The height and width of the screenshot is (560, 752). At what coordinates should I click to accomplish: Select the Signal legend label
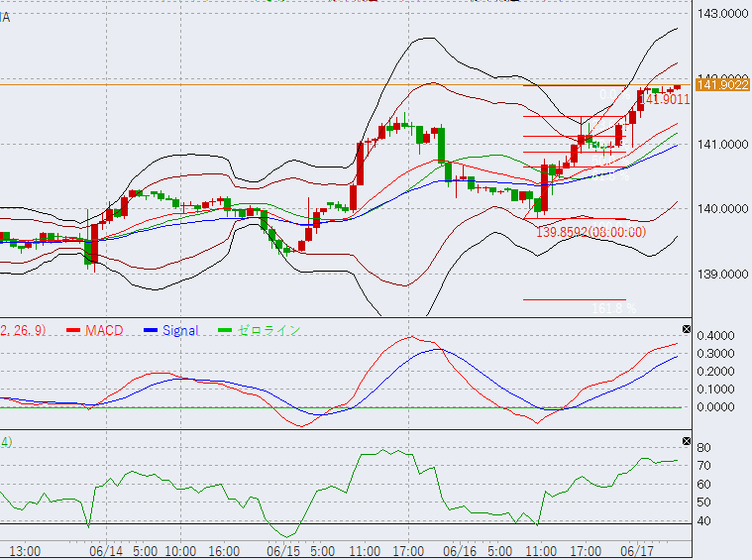(180, 330)
